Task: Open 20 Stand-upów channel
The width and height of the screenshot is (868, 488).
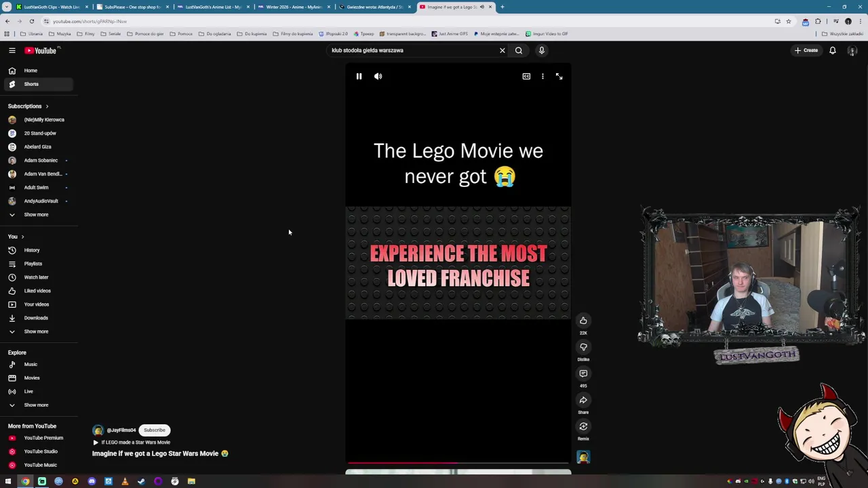Action: coord(37,134)
